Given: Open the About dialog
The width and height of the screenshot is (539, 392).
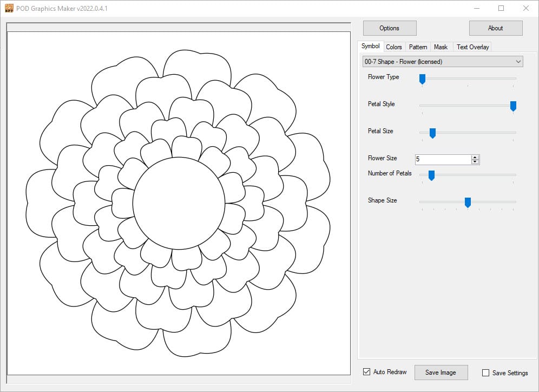Looking at the screenshot, I should [495, 28].
